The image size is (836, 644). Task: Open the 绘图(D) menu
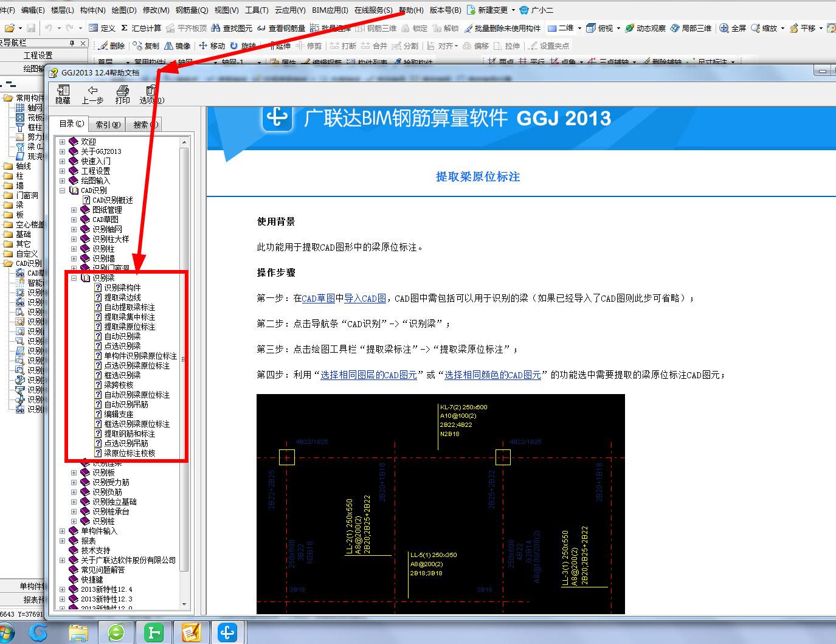pyautogui.click(x=124, y=10)
